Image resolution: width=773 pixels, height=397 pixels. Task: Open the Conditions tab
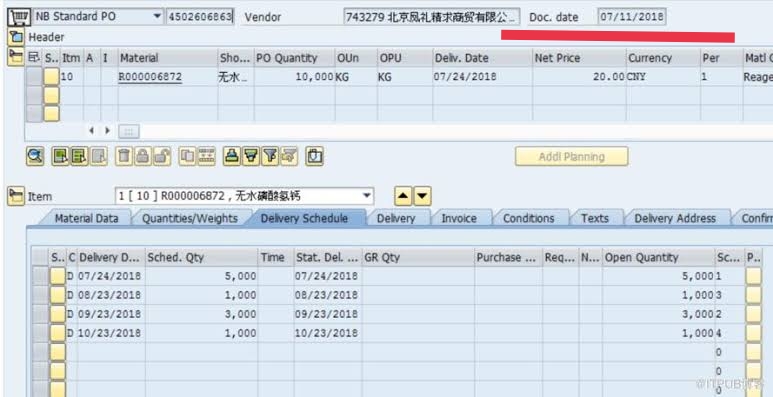528,218
